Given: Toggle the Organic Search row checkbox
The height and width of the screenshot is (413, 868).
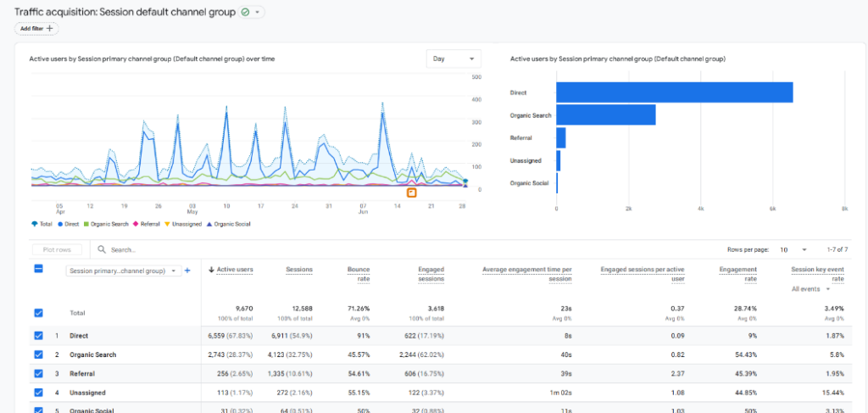Looking at the screenshot, I should tap(39, 354).
